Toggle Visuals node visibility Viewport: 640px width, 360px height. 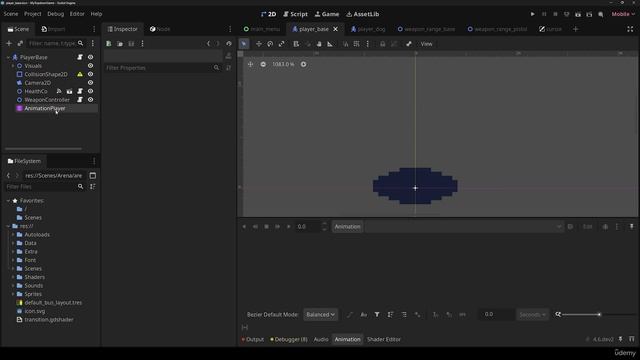point(91,66)
